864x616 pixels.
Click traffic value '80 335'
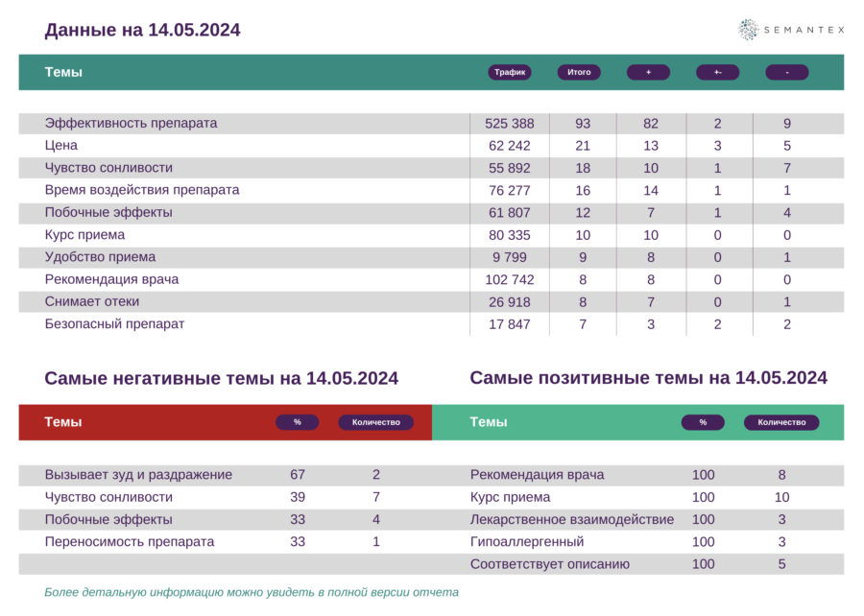coord(510,235)
